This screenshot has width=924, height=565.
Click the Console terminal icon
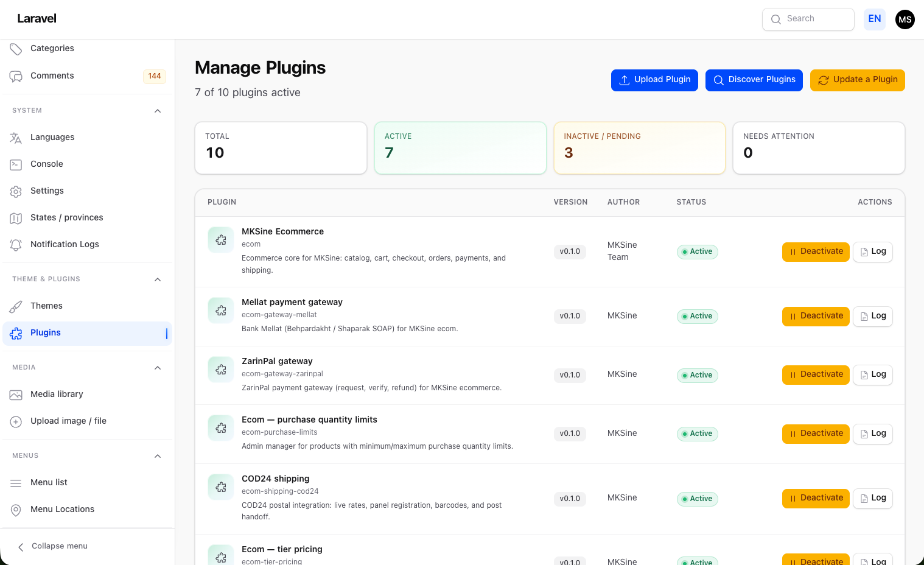point(16,164)
